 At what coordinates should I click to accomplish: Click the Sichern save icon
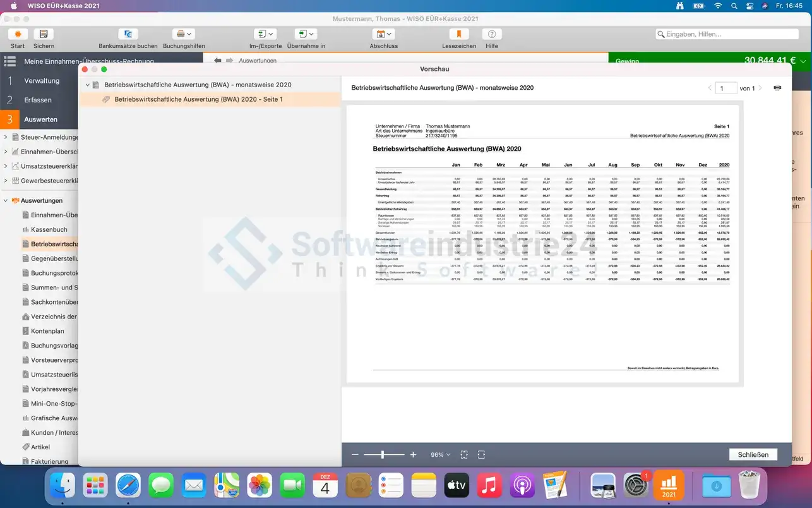coord(44,34)
